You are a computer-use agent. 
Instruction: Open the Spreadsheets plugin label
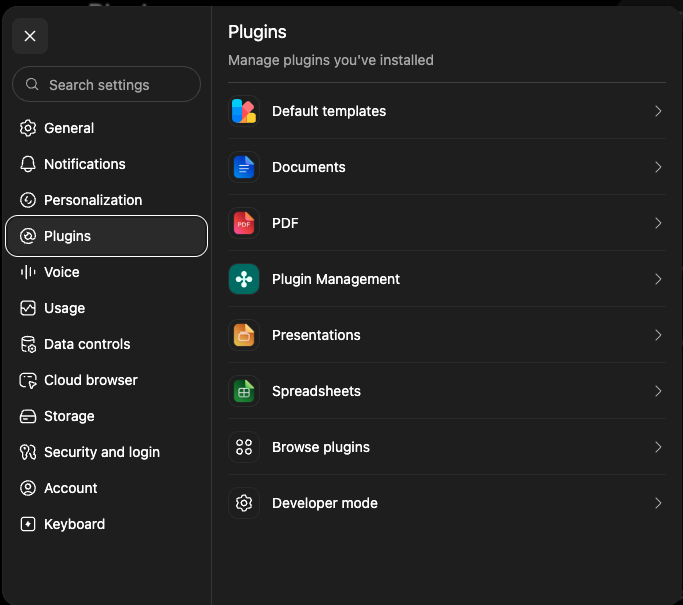316,391
